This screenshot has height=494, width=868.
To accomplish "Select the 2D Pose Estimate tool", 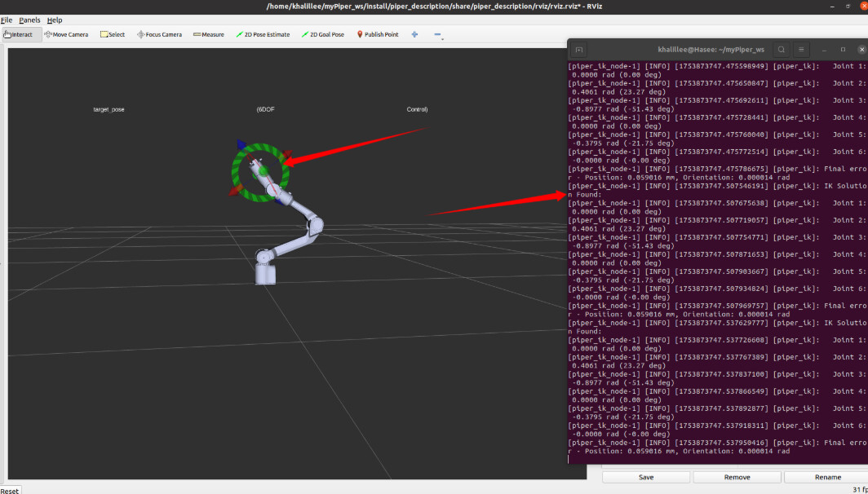I will pos(263,34).
